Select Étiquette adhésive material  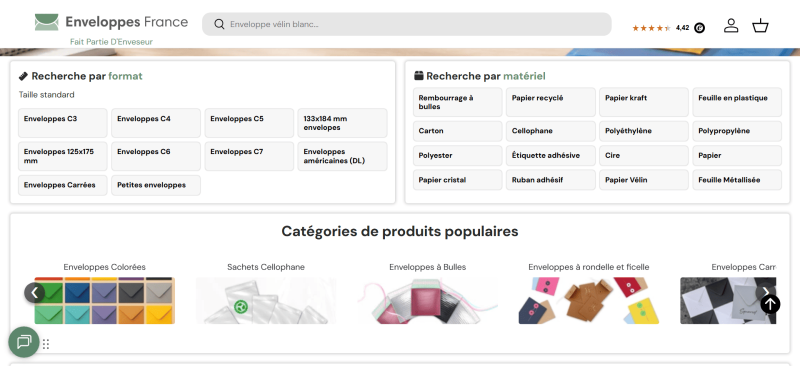[551, 156]
